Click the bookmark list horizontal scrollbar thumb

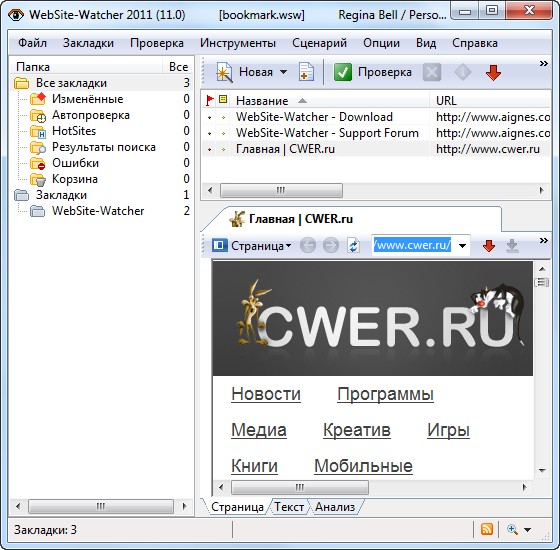tap(281, 190)
